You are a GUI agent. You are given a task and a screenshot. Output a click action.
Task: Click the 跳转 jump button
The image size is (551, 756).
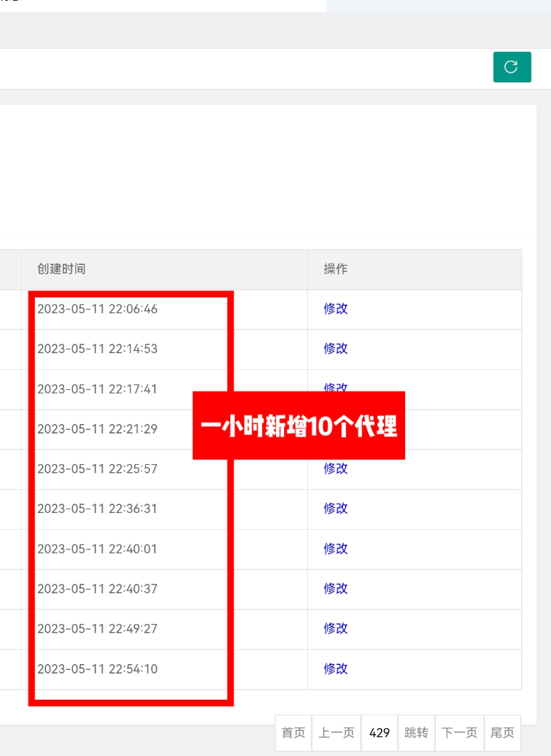tap(417, 733)
